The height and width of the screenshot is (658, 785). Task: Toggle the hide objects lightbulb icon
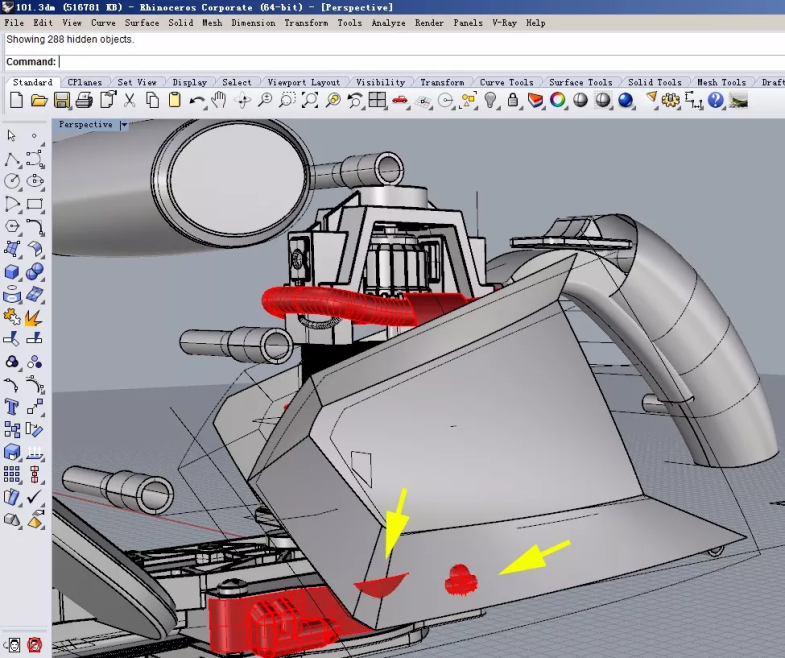(491, 100)
